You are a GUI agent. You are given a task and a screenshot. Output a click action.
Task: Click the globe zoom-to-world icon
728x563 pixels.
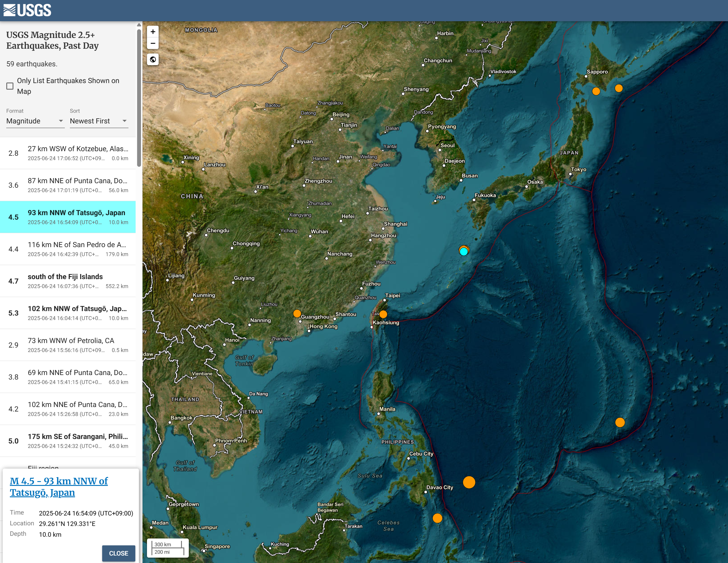tap(153, 60)
